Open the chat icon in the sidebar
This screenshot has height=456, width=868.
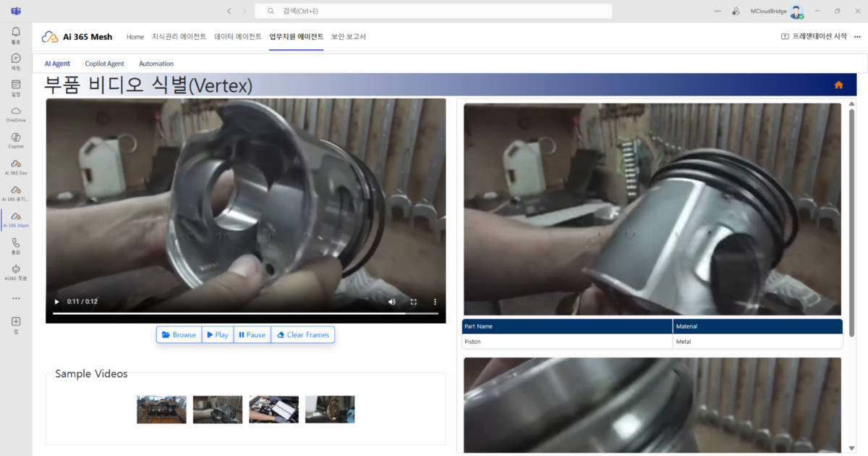pos(16,60)
